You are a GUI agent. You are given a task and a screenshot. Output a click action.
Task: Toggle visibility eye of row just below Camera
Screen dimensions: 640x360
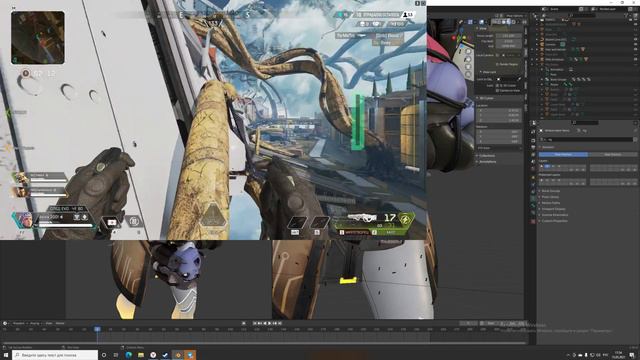[x=636, y=49]
